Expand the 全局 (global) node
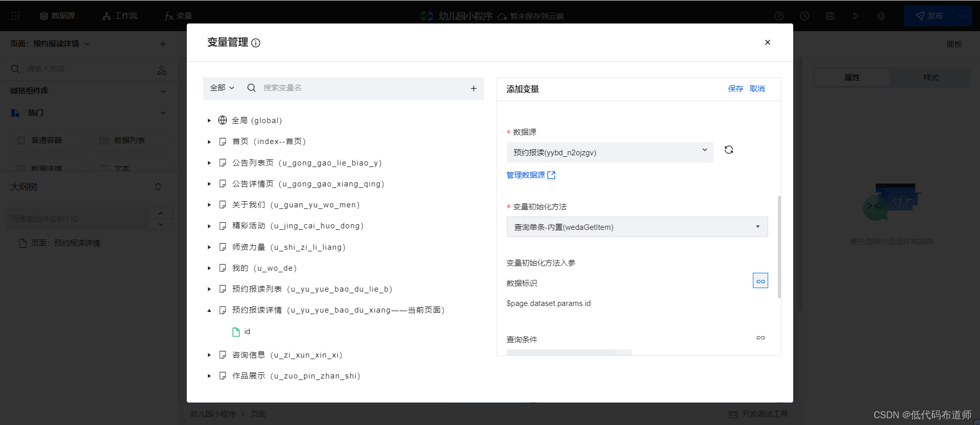This screenshot has height=425, width=980. click(209, 121)
